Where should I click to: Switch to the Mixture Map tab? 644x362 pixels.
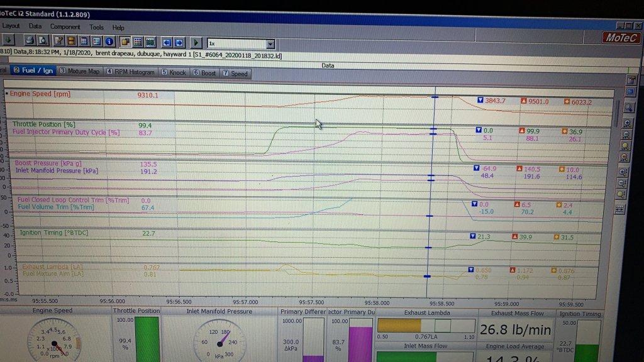[80, 72]
